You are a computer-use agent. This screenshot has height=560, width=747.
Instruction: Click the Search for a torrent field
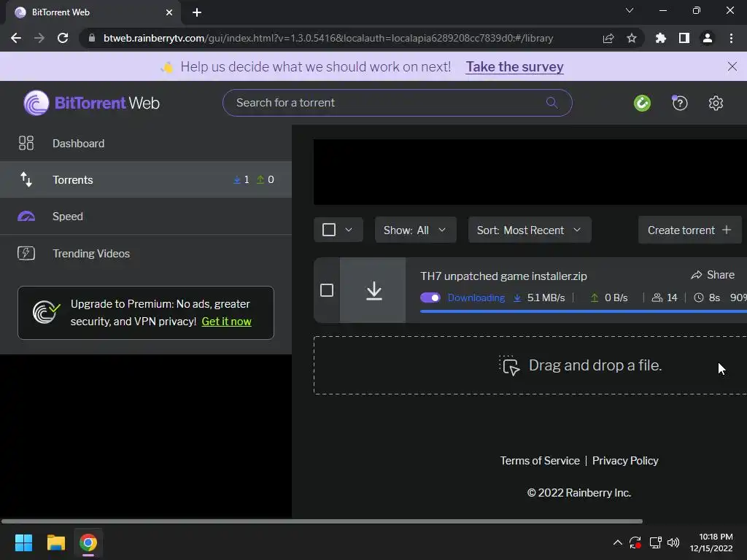398,103
